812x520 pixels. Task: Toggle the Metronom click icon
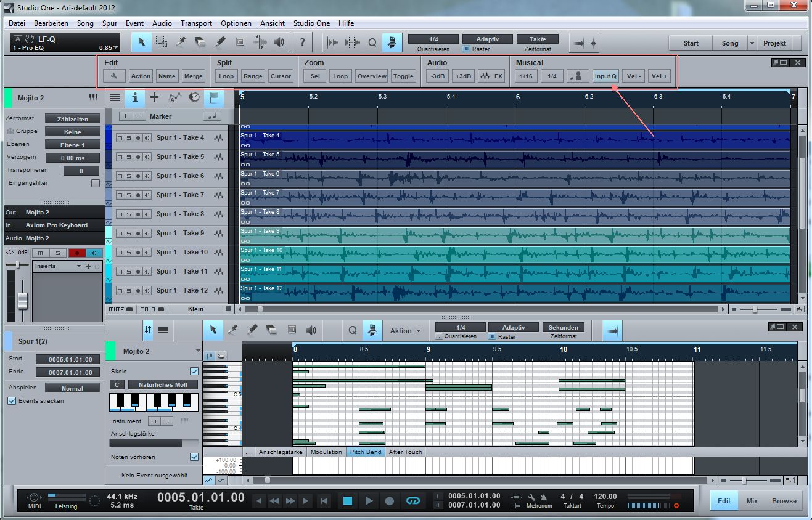[544, 497]
